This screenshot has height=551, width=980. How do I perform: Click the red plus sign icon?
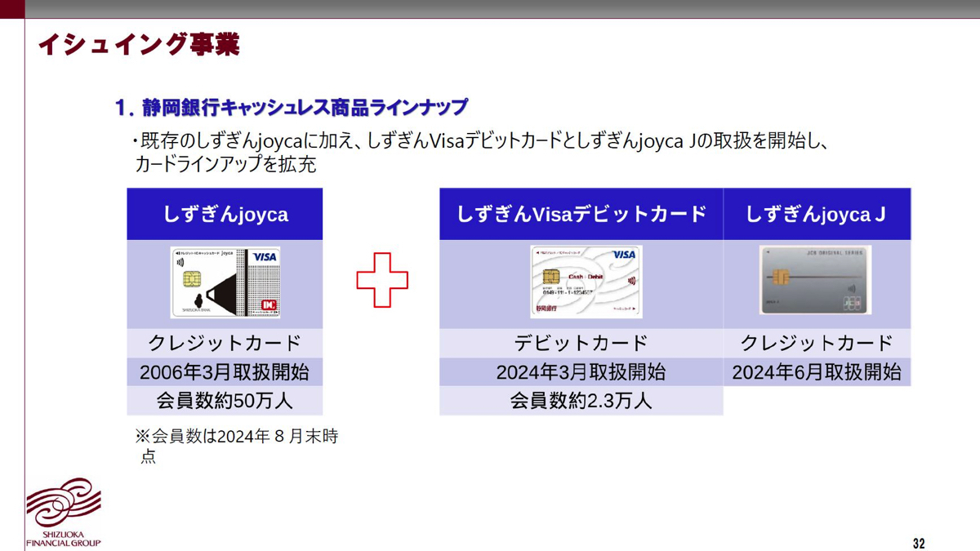[x=382, y=280]
